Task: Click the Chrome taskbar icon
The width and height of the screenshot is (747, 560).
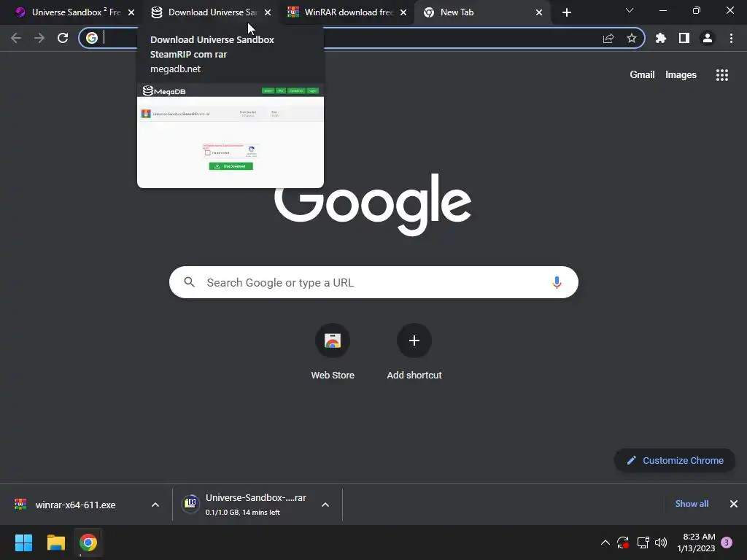Action: (88, 542)
